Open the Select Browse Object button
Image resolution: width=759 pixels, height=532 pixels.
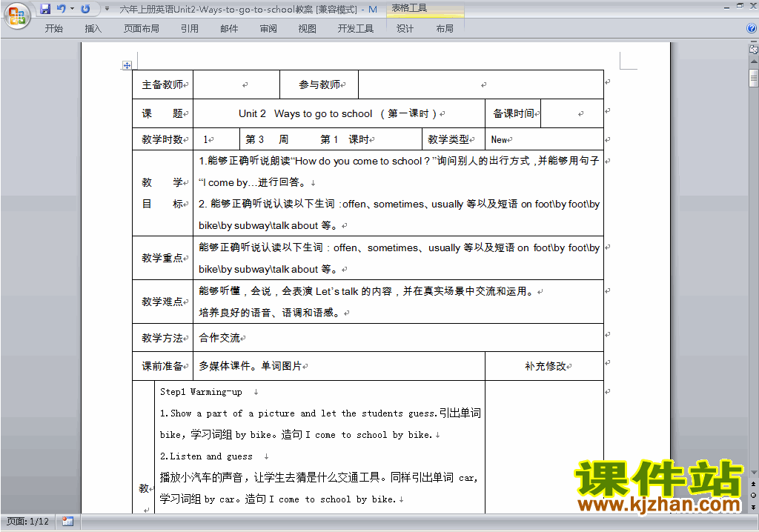[x=753, y=495]
